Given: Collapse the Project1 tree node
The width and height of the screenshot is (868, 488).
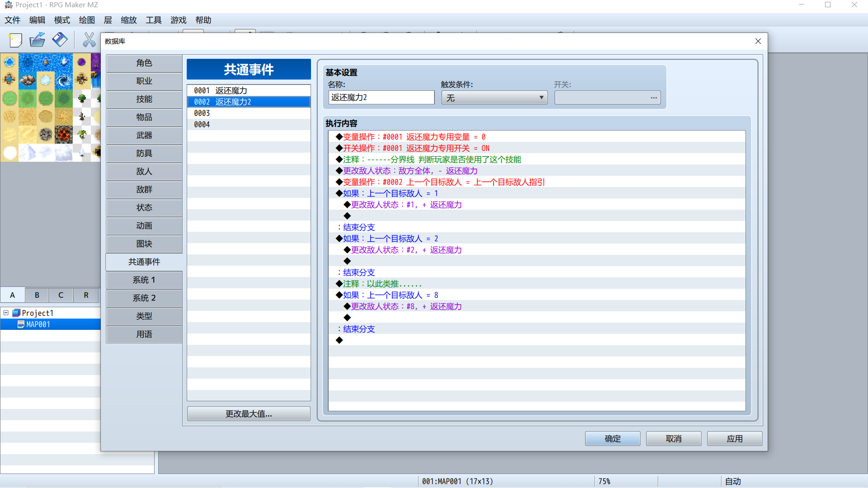Looking at the screenshot, I should click(x=6, y=313).
